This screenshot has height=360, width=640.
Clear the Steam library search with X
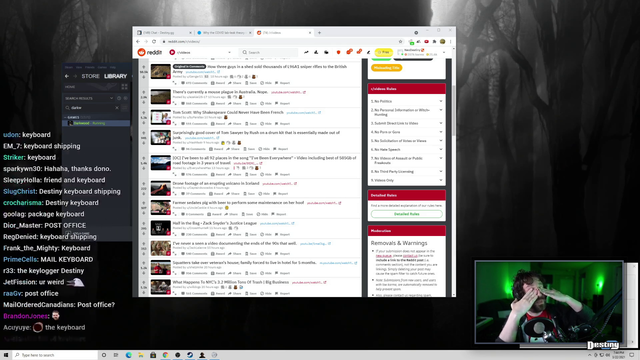pyautogui.click(x=117, y=108)
